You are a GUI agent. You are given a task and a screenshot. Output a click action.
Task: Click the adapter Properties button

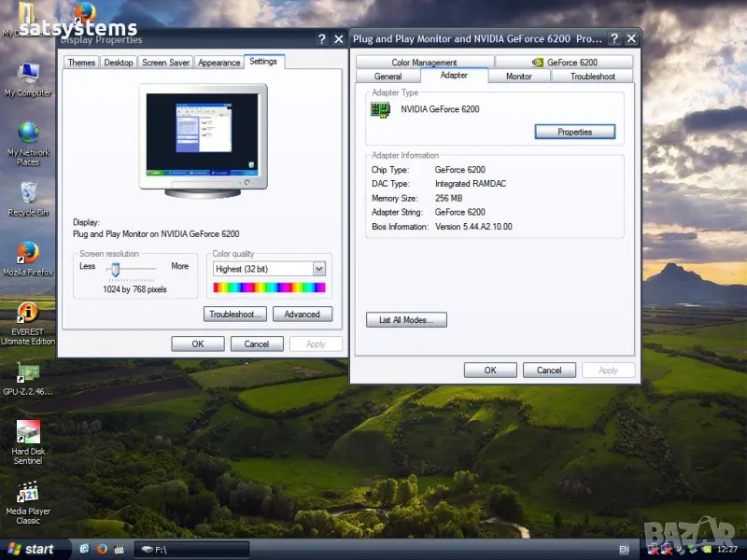(x=574, y=132)
